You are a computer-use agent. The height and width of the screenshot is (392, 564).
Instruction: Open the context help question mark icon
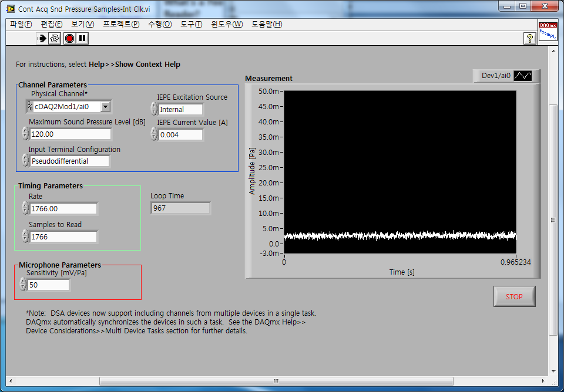[x=530, y=39]
